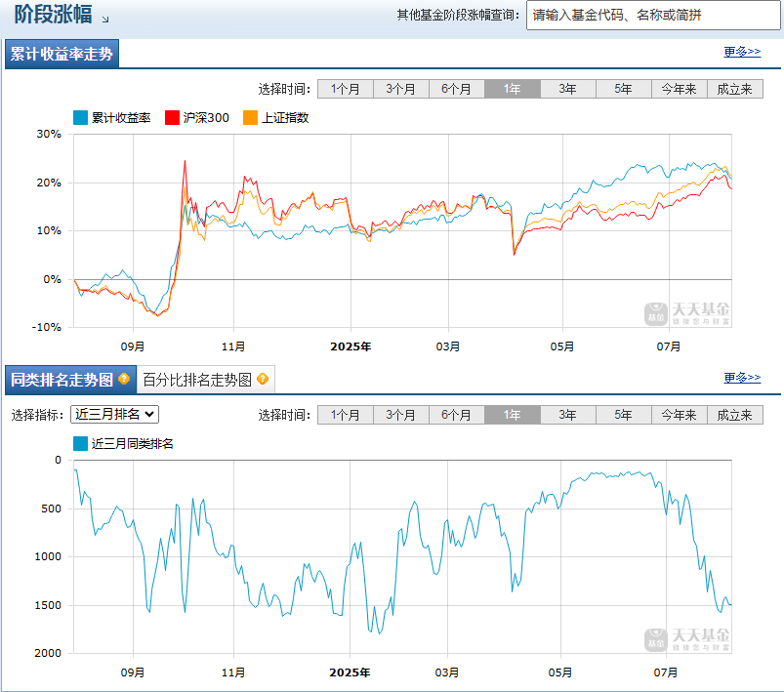Select 3年 in the 同类排名走势图 chart
784x692 pixels.
[568, 415]
